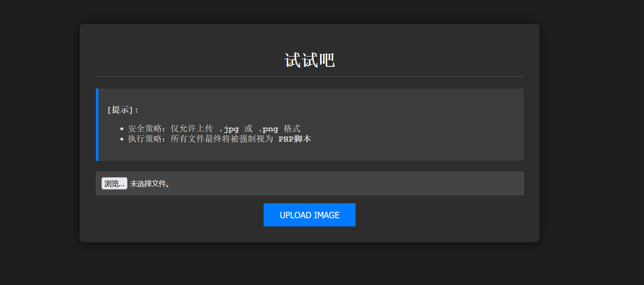Click the bold PHP脚本 text

[294, 139]
